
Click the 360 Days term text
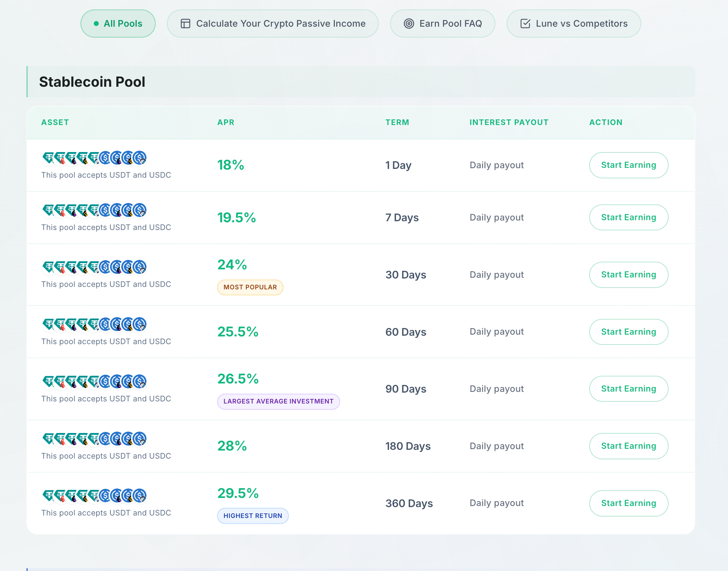(x=409, y=503)
